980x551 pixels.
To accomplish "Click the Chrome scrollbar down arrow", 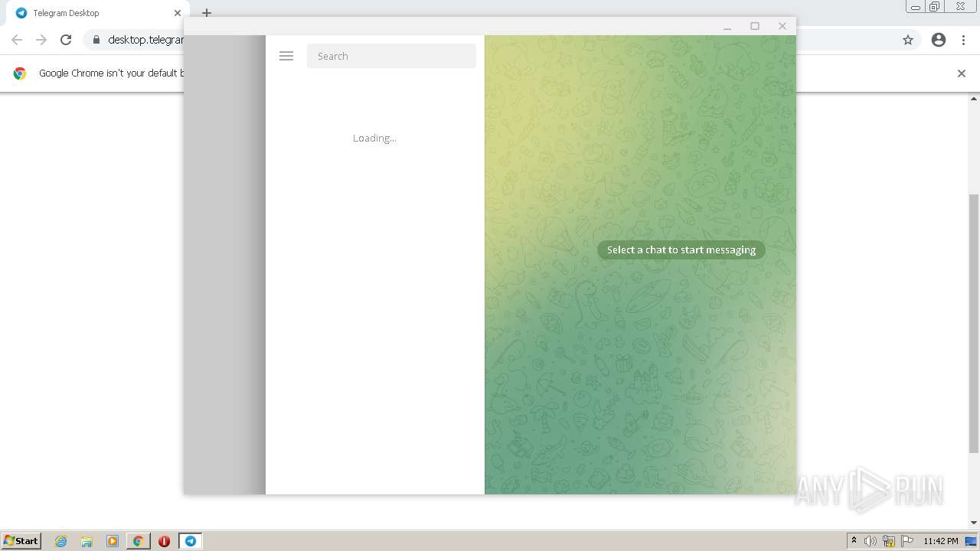I will pos(974,523).
